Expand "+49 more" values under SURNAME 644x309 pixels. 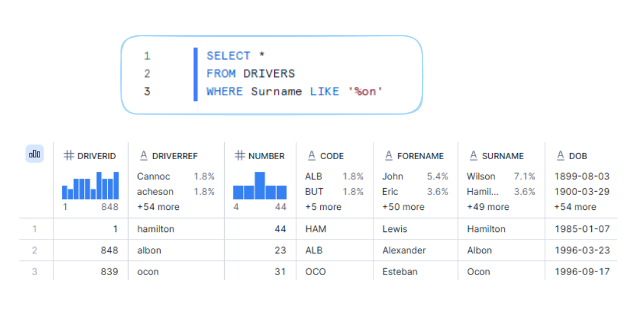pos(488,207)
